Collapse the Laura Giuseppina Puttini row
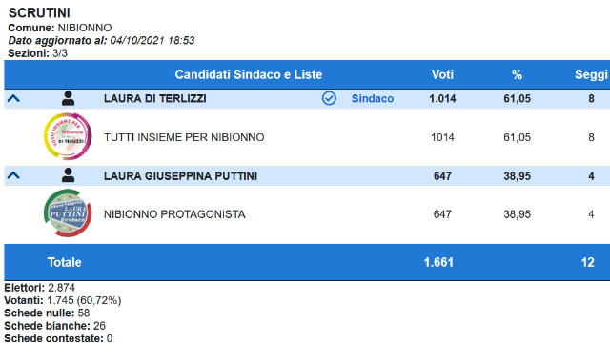Viewport: 610px width, 364px height. pyautogui.click(x=13, y=175)
